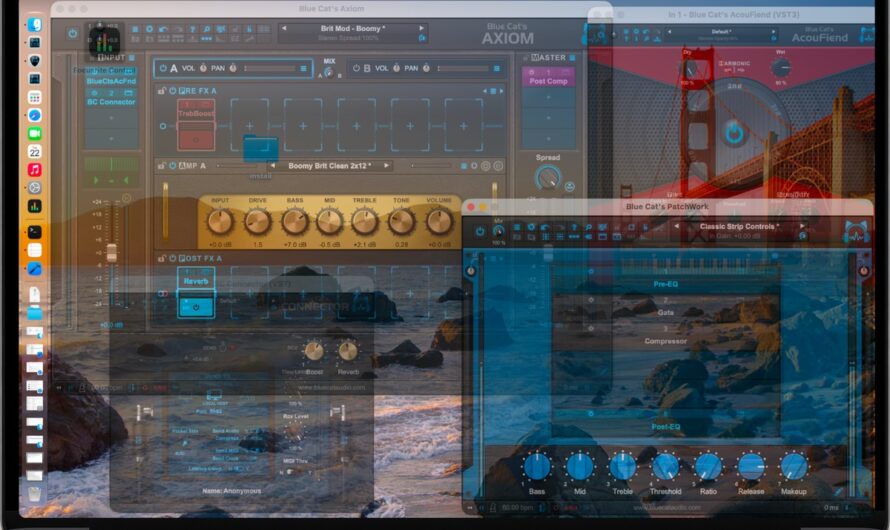Click the amp TREBLE knob
Viewport: 890px width, 530px height.
364,222
